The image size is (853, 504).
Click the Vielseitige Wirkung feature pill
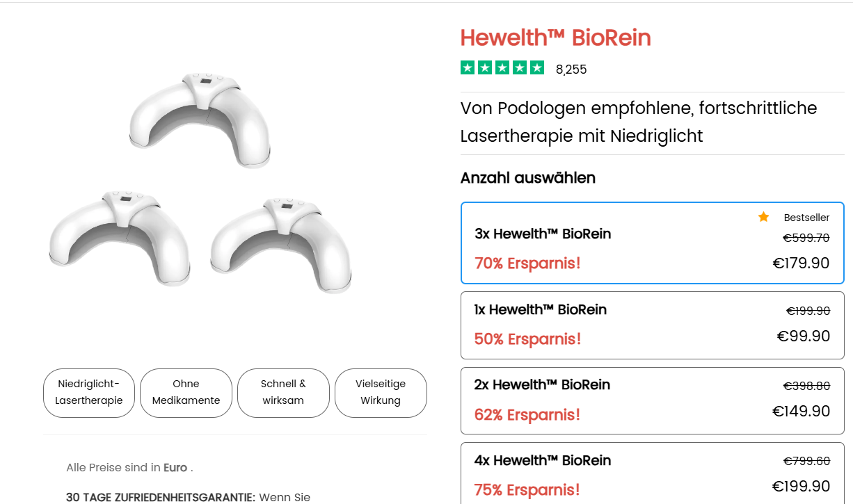click(381, 393)
